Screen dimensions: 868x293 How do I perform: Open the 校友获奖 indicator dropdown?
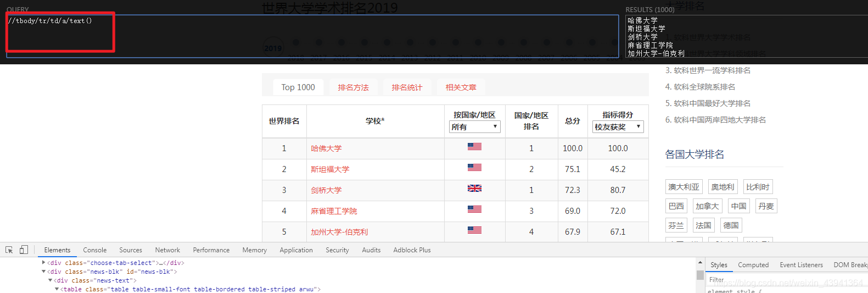pos(618,127)
